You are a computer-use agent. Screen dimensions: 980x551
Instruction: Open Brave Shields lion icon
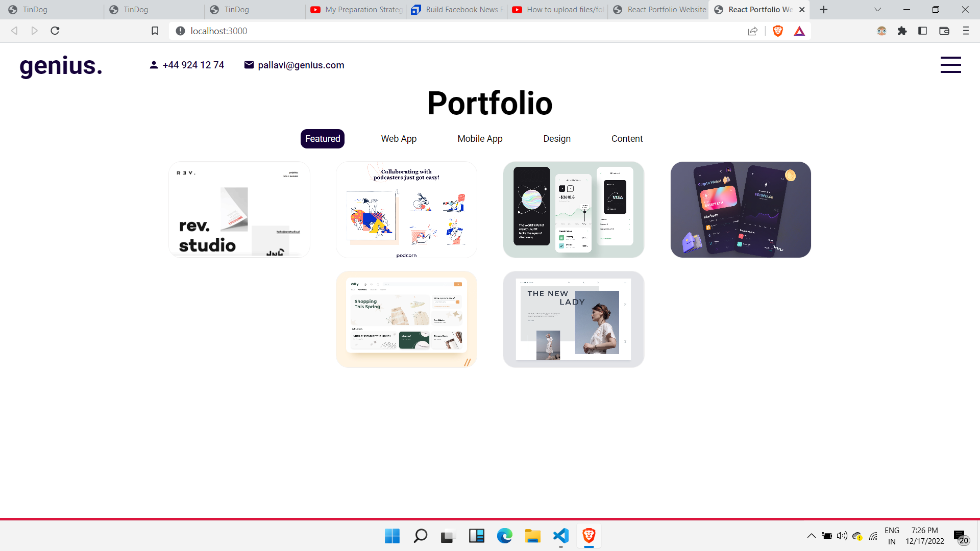(x=778, y=31)
